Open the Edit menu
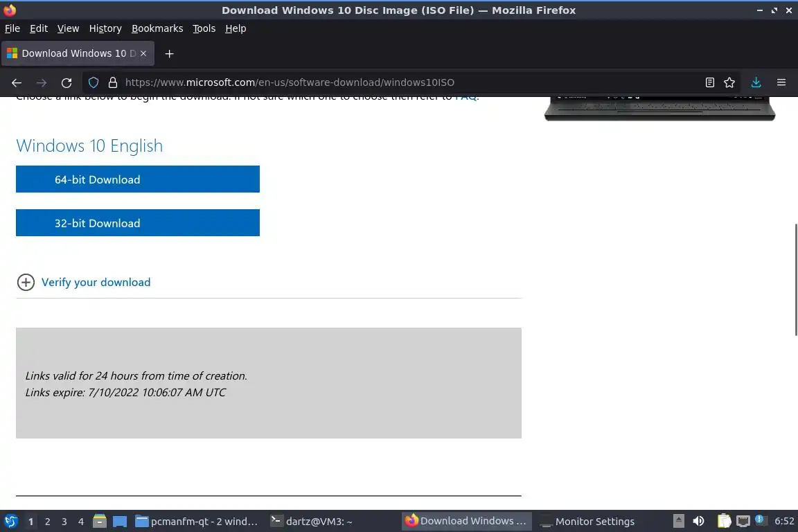The image size is (798, 532). 39,28
